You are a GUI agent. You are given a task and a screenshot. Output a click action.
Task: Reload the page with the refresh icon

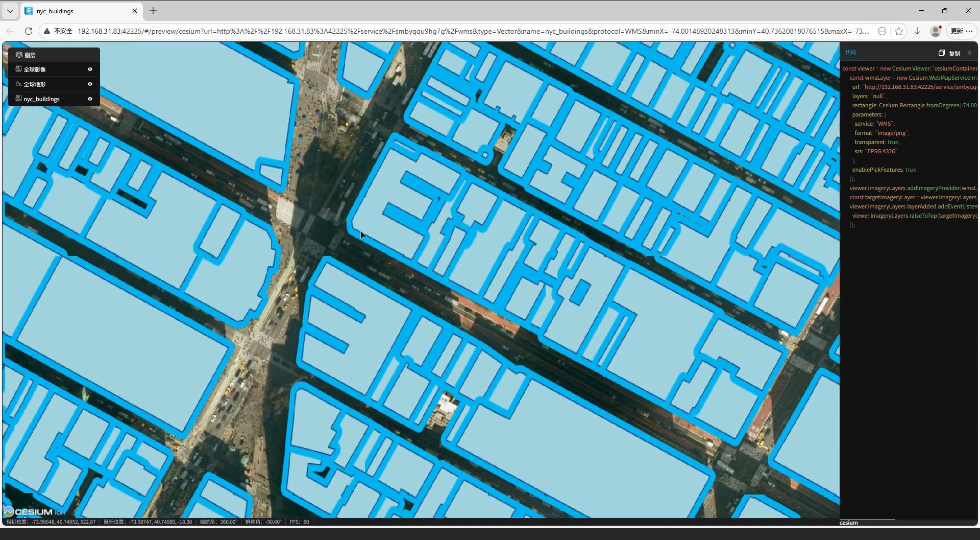coord(29,31)
